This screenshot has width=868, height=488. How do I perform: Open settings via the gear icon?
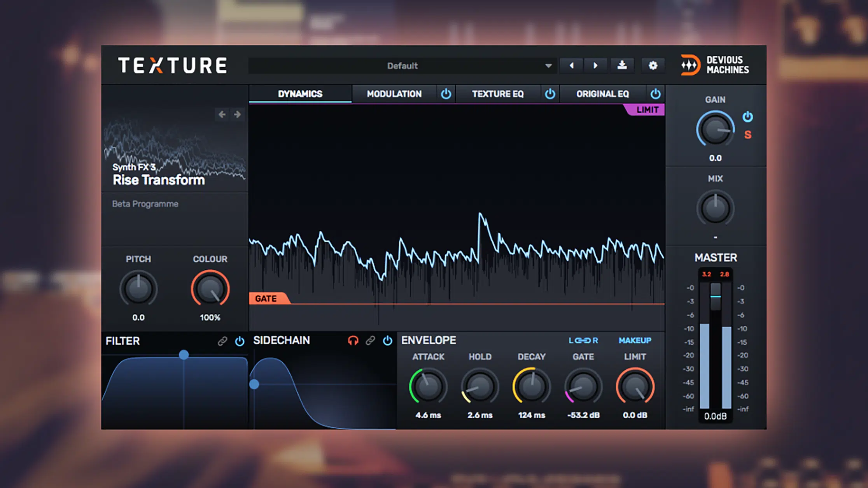point(653,65)
